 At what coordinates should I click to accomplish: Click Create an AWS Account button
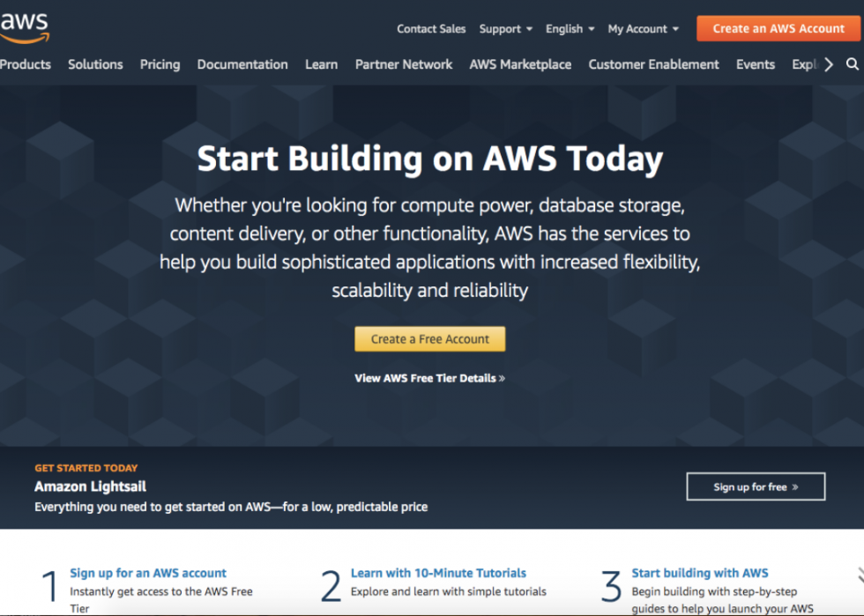pyautogui.click(x=778, y=28)
